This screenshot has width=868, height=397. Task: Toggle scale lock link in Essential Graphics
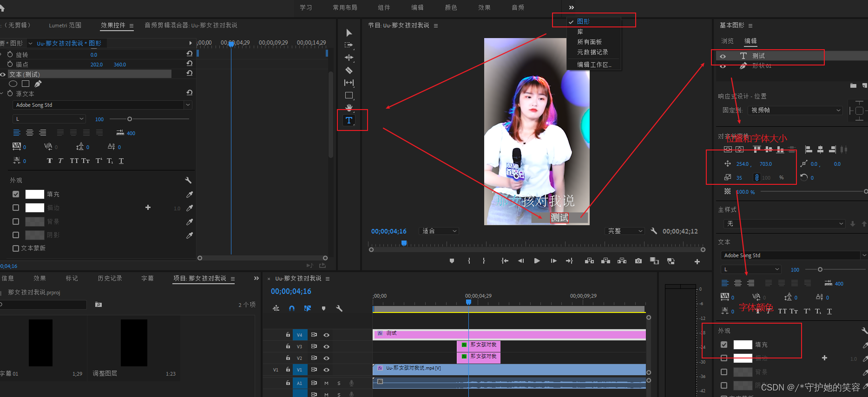pyautogui.click(x=756, y=178)
